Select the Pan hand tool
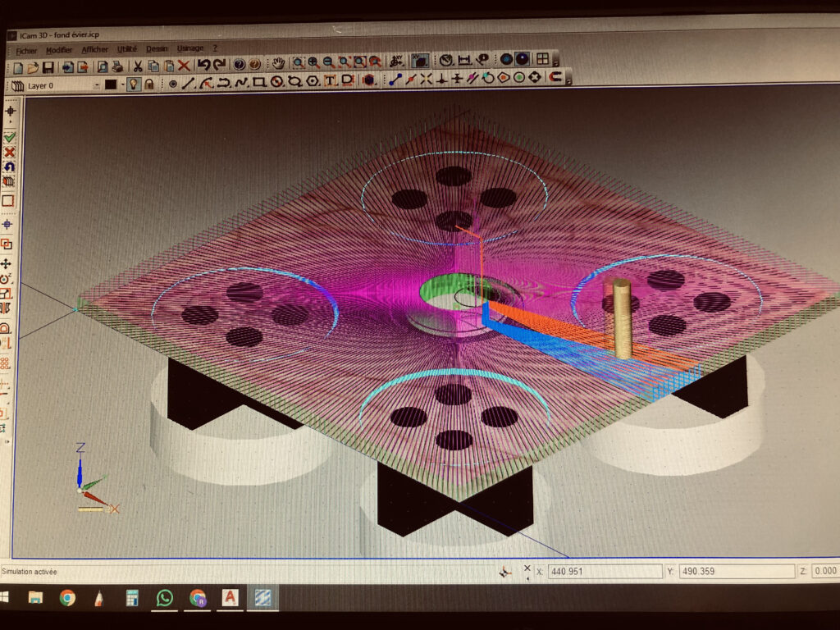The height and width of the screenshot is (630, 840). pyautogui.click(x=278, y=63)
